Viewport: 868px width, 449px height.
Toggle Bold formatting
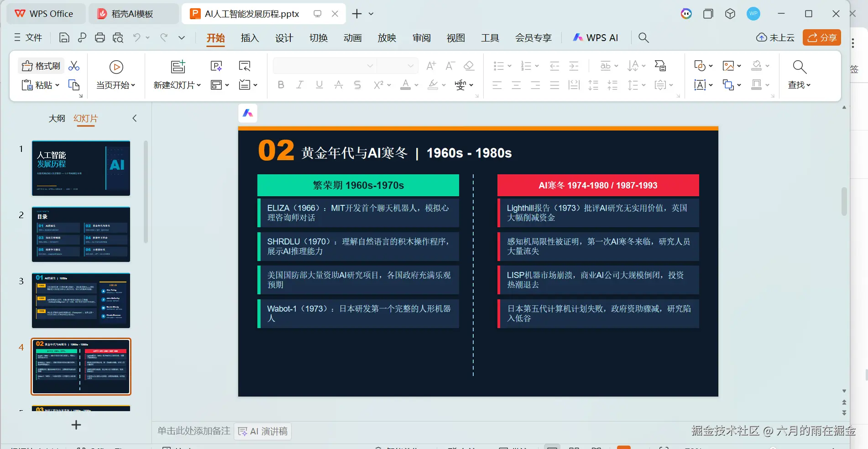click(x=281, y=85)
